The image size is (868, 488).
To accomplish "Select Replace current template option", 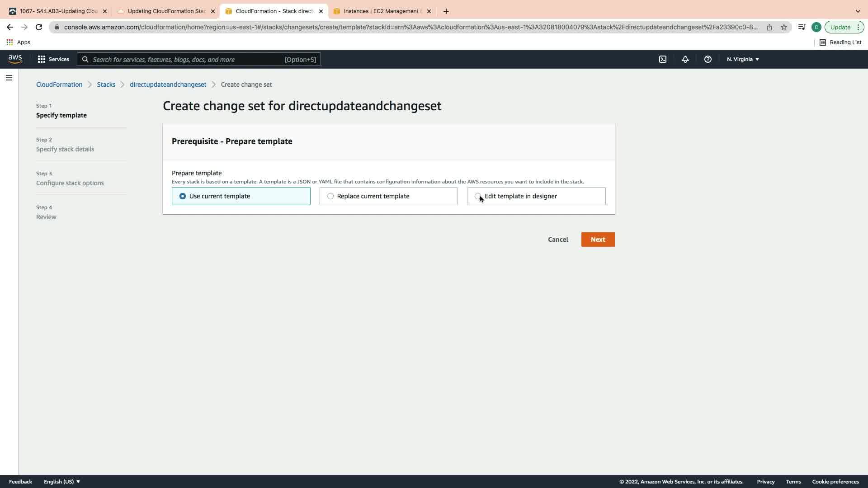I will pyautogui.click(x=330, y=196).
